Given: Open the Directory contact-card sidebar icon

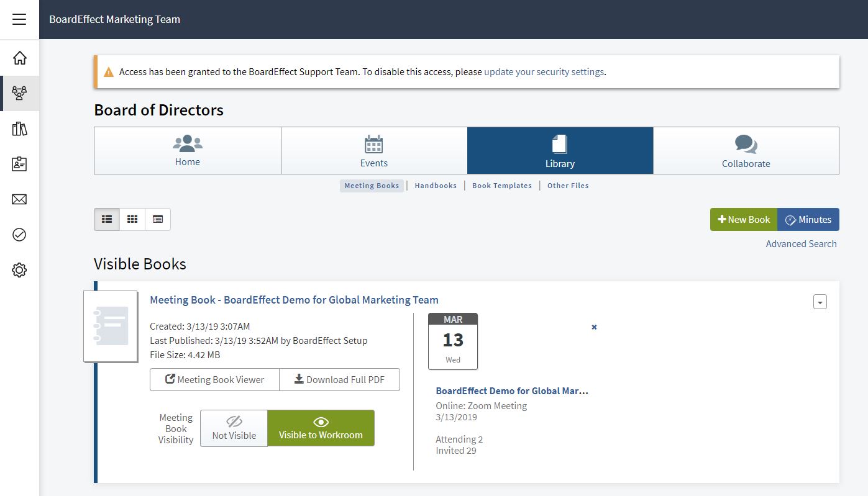Looking at the screenshot, I should click(19, 164).
